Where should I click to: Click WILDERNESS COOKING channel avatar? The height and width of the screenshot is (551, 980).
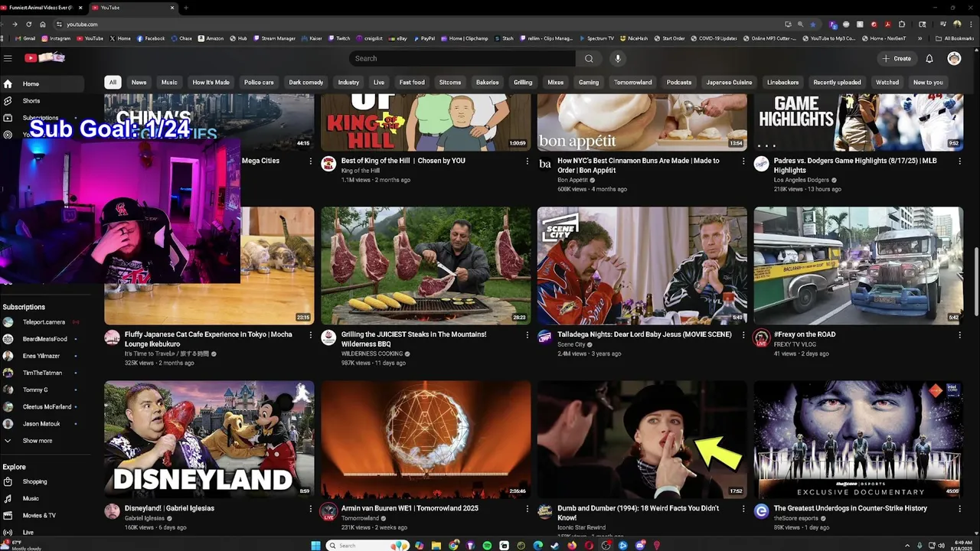[328, 337]
